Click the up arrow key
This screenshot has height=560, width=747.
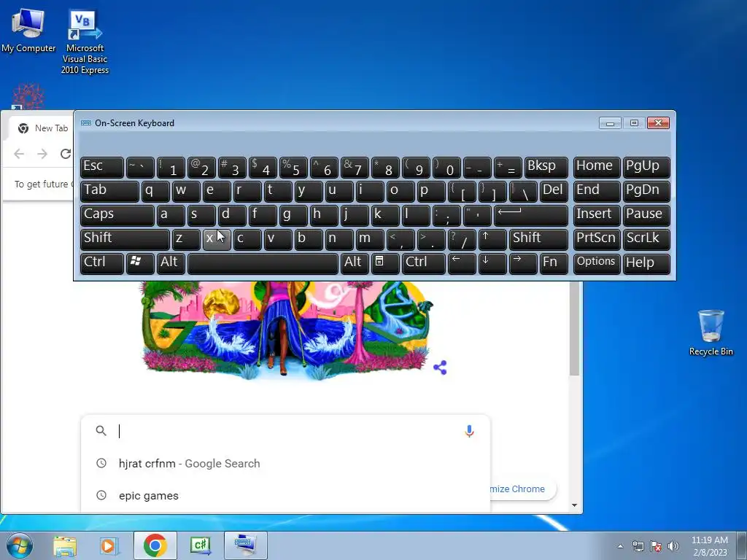[492, 239]
